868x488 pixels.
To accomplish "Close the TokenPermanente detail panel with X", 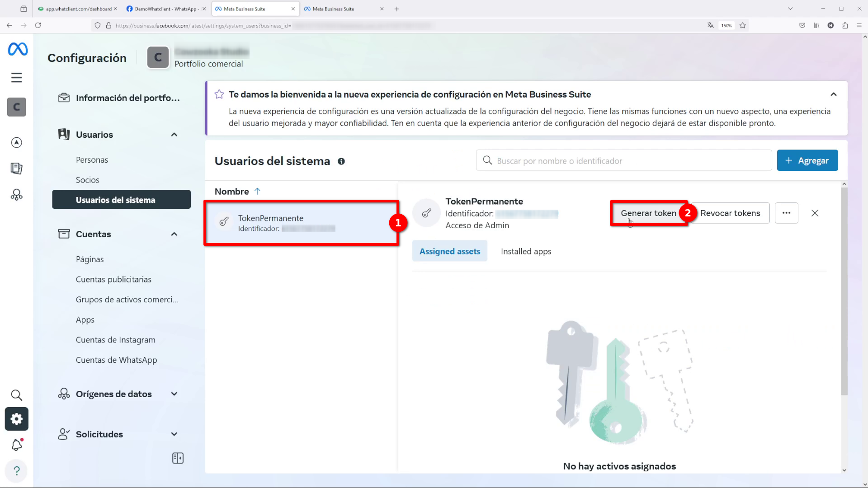I will coord(815,213).
